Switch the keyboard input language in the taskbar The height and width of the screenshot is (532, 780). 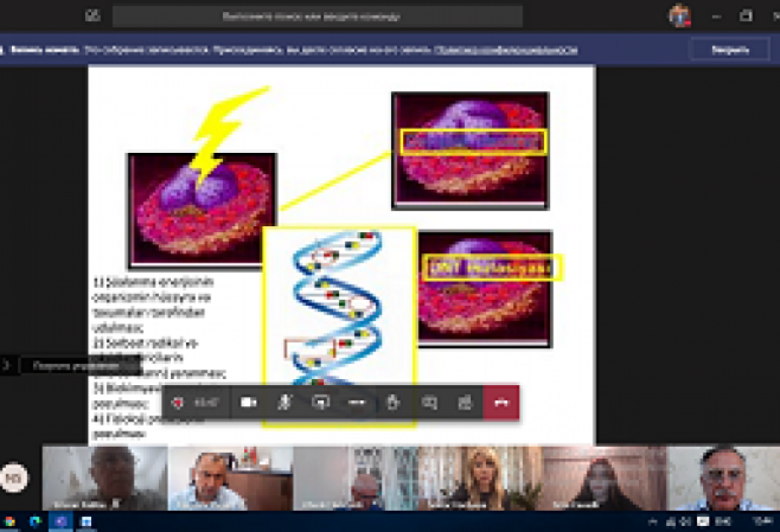pos(723,522)
